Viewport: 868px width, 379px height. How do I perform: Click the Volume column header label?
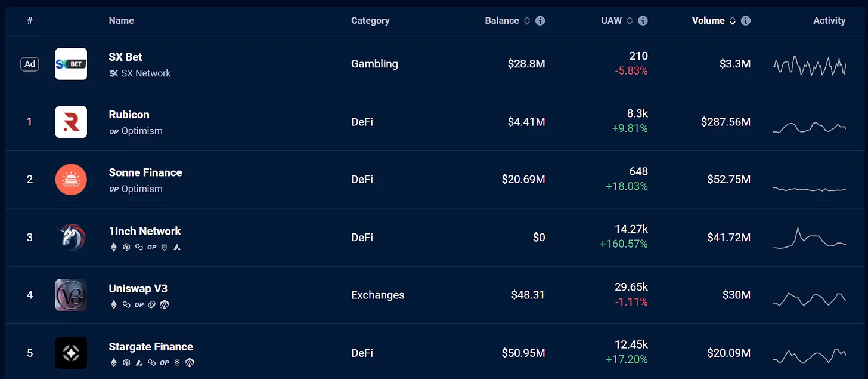708,20
